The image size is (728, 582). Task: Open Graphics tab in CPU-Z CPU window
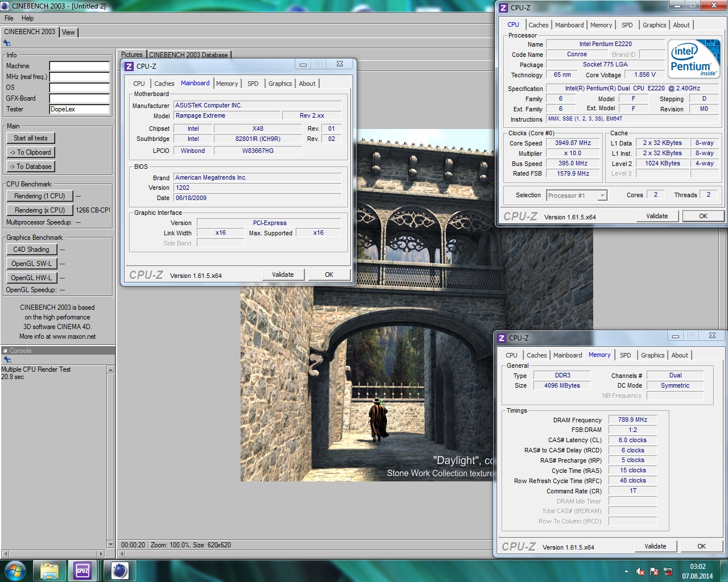point(654,25)
